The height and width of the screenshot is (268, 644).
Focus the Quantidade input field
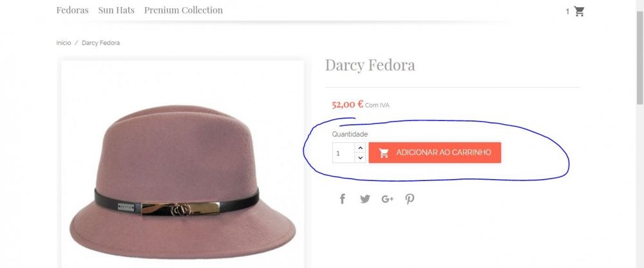(343, 153)
